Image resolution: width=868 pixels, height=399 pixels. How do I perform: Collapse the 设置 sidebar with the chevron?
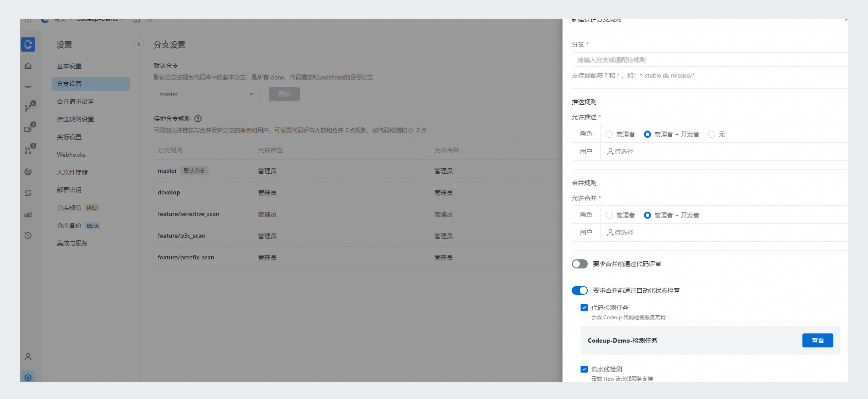pyautogui.click(x=139, y=45)
